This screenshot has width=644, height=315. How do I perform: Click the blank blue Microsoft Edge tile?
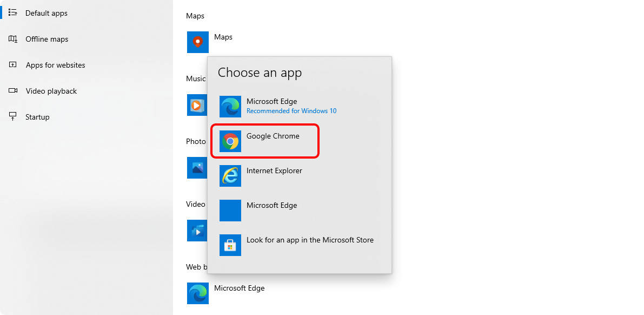(x=230, y=211)
